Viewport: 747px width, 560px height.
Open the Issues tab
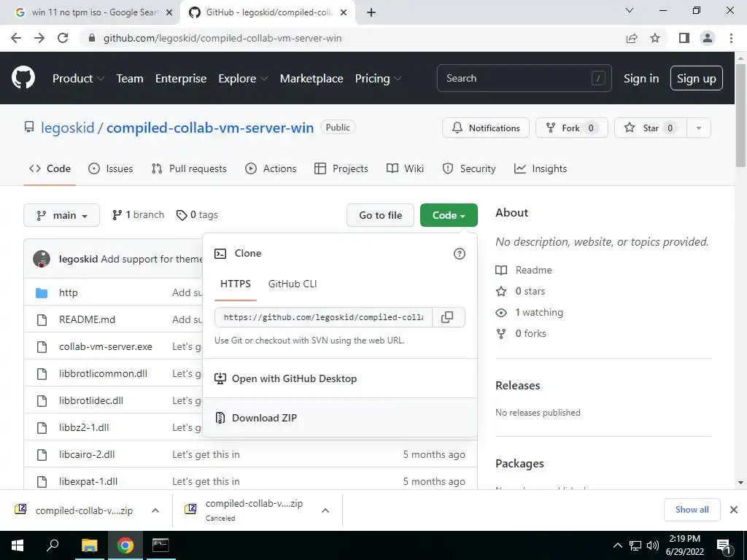(111, 168)
